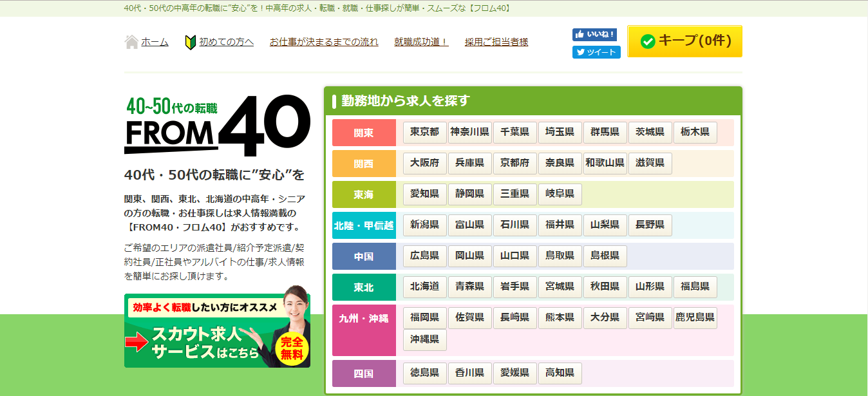
Task: Choose 青森県 prefecture
Action: pyautogui.click(x=470, y=287)
